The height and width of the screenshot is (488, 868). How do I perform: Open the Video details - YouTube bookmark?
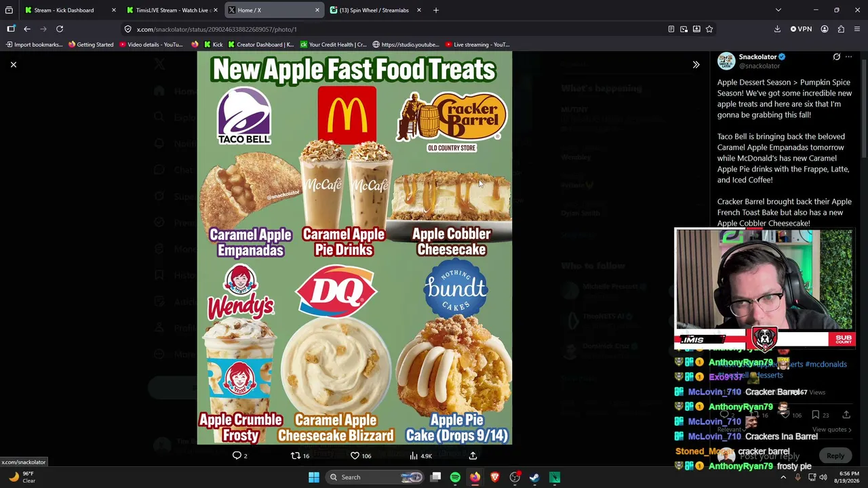(151, 45)
